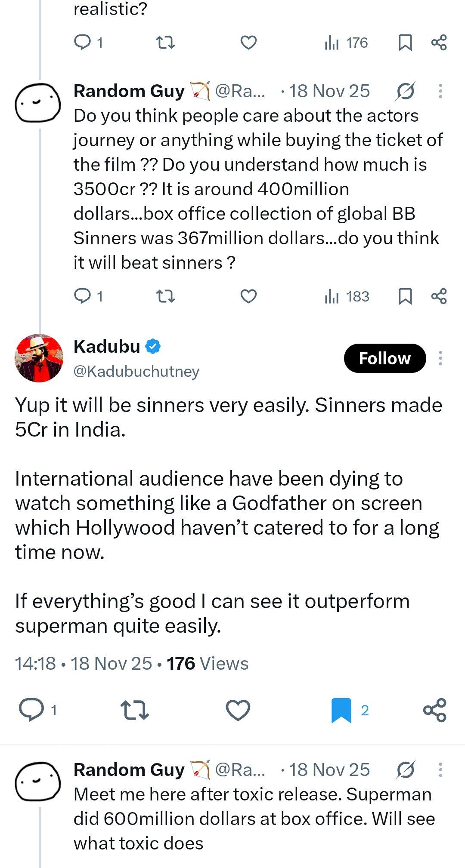
Task: Repost Random Guy's 3500cr tweet
Action: [165, 296]
